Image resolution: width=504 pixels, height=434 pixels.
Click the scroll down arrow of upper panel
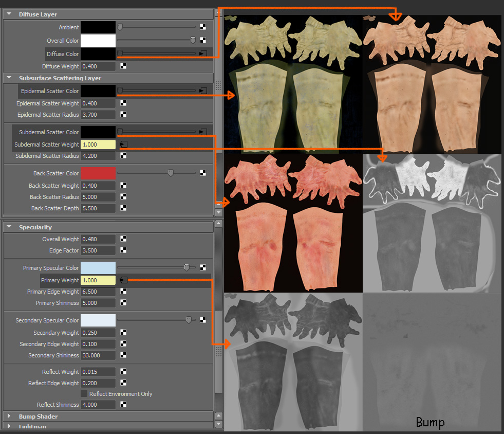click(x=218, y=212)
